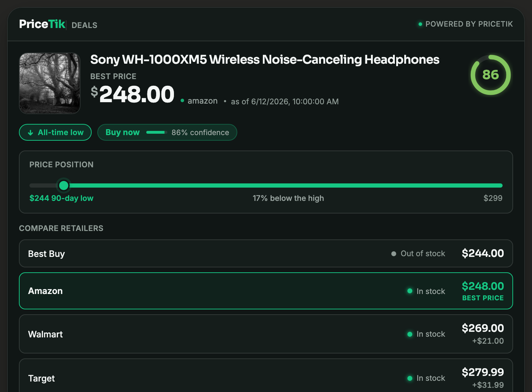Click the Powered by PriceTik badge
The width and height of the screenshot is (532, 392).
point(465,24)
